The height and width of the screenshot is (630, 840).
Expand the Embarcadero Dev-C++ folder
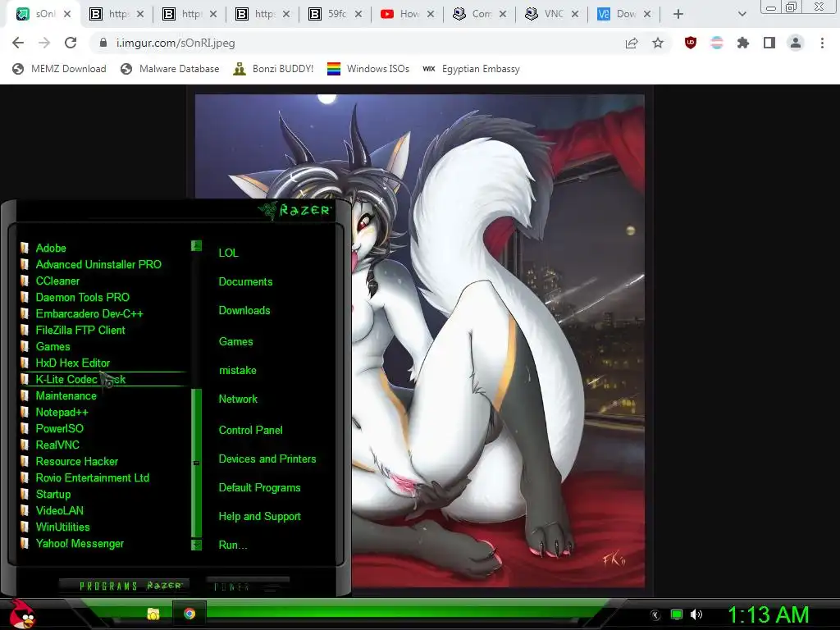(x=89, y=313)
